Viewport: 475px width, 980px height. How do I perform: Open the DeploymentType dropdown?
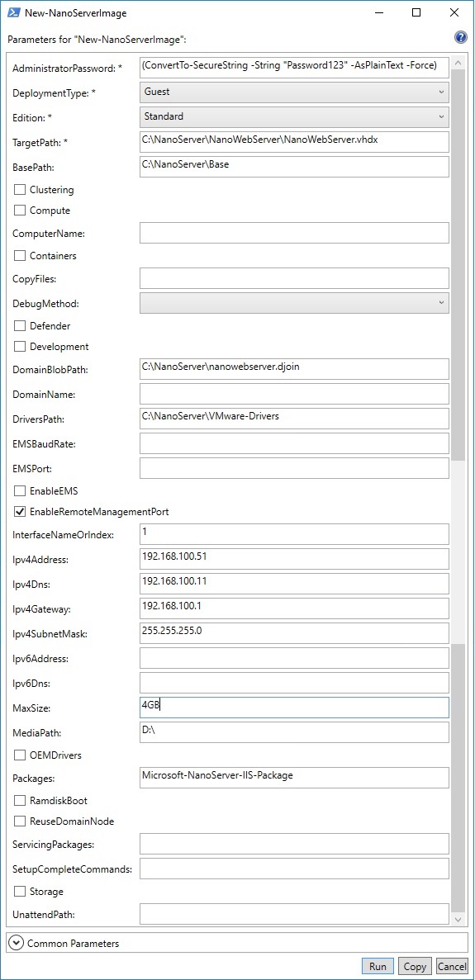294,92
